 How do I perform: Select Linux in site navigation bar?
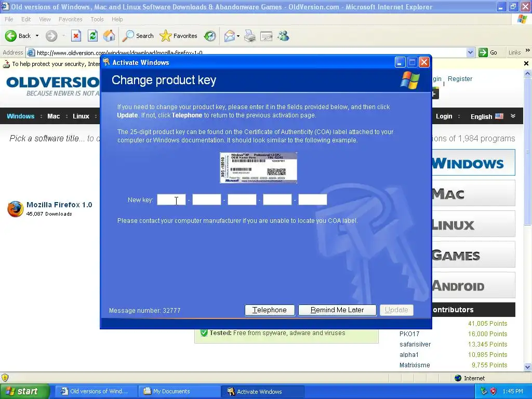81,116
